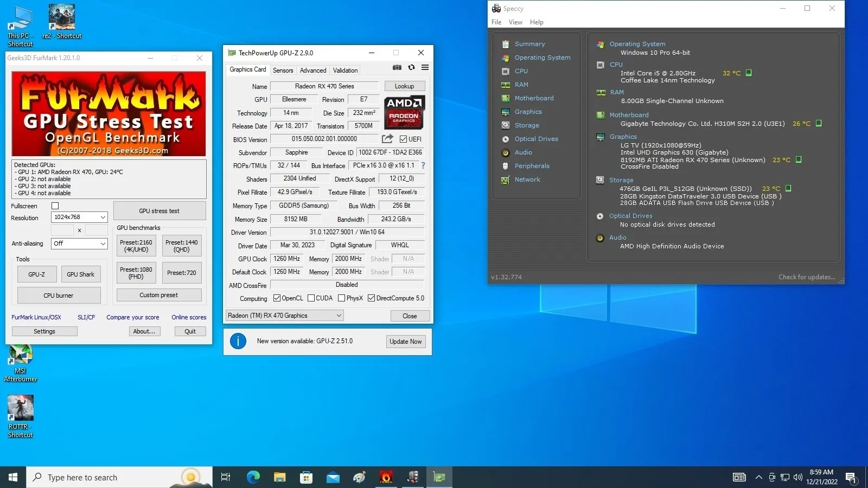The image size is (868, 488).
Task: Click the taskbar clock and date
Action: point(822,477)
